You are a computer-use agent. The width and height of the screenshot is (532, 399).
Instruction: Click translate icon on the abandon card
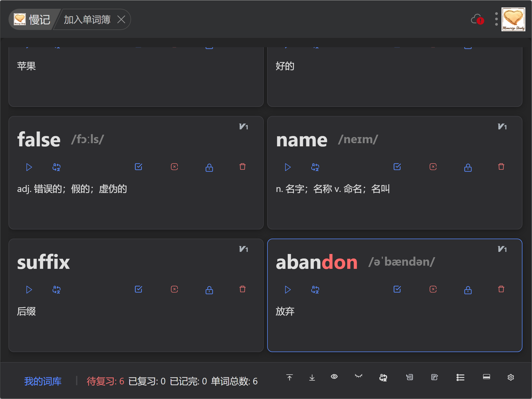pos(315,290)
